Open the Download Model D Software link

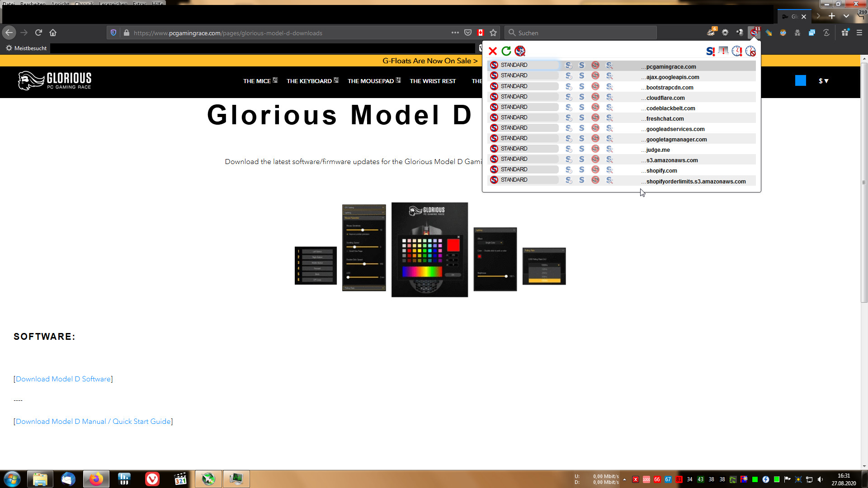point(63,379)
